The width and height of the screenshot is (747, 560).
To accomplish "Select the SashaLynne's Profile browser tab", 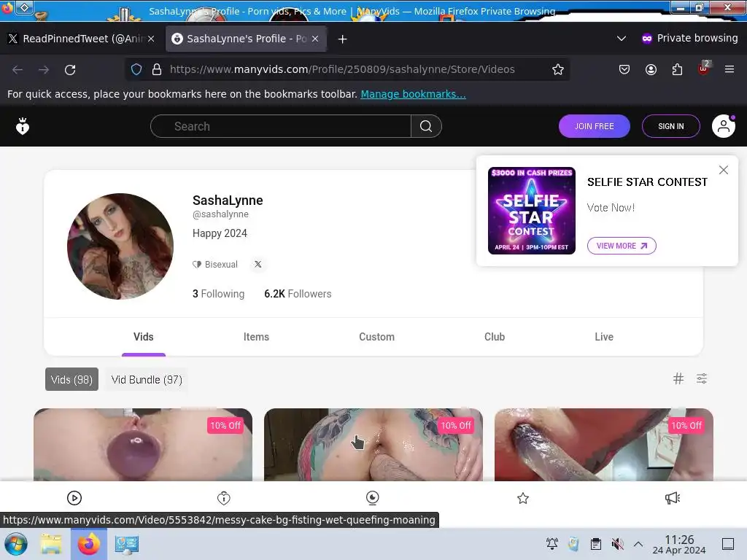I will (246, 39).
